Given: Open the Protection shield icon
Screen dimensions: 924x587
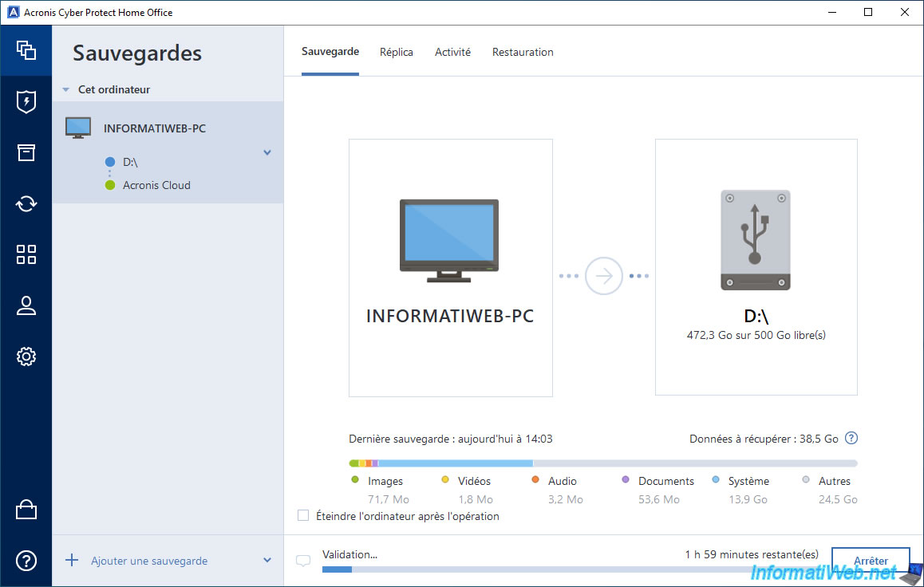Looking at the screenshot, I should [26, 101].
